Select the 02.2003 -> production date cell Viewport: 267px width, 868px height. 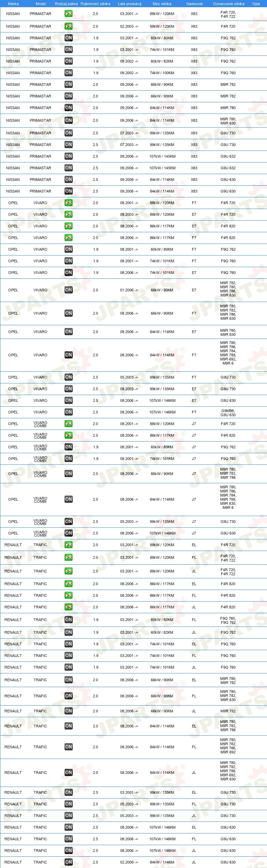tap(129, 26)
